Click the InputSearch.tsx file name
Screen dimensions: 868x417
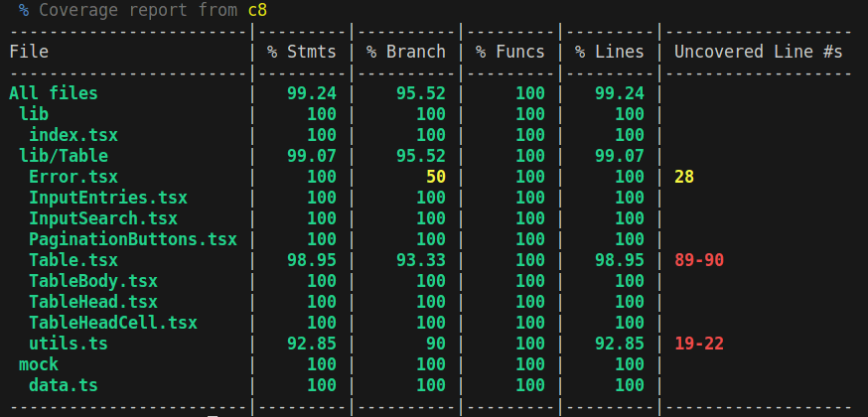[x=103, y=218]
